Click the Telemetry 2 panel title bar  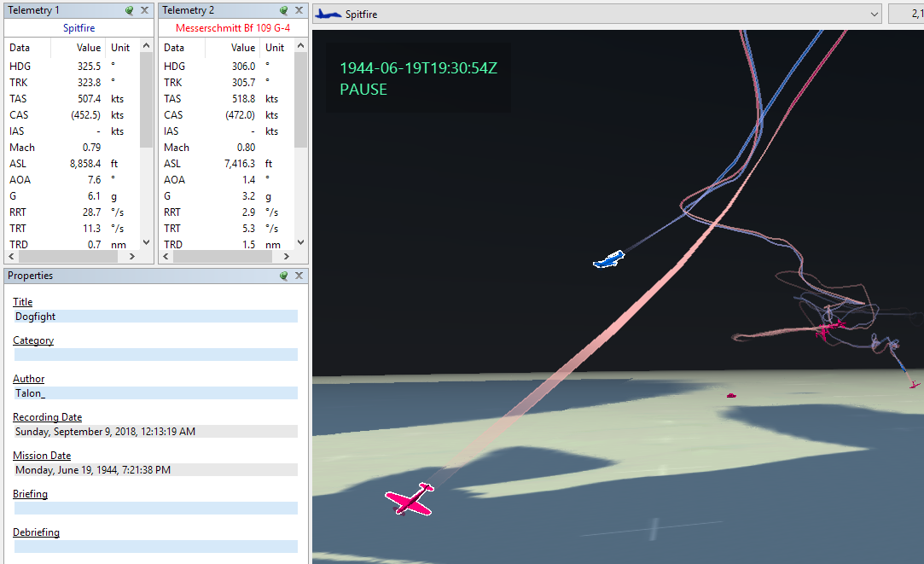coord(234,10)
